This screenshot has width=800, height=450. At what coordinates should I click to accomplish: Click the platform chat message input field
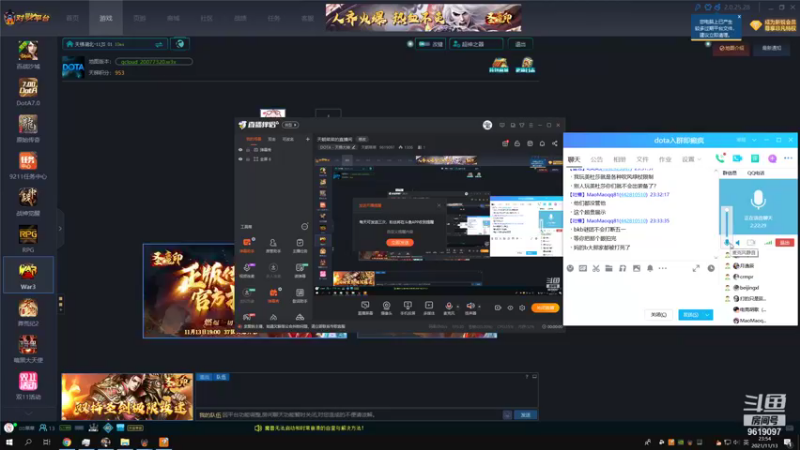click(350, 415)
